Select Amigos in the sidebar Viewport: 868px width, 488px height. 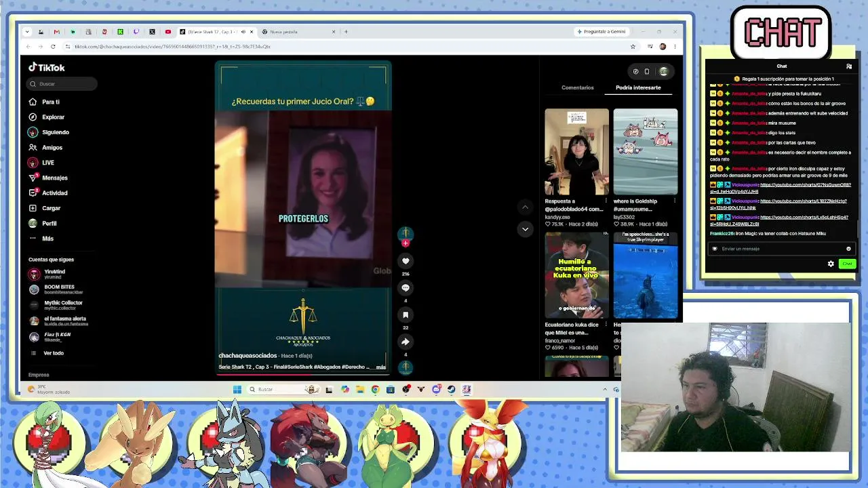coord(45,147)
